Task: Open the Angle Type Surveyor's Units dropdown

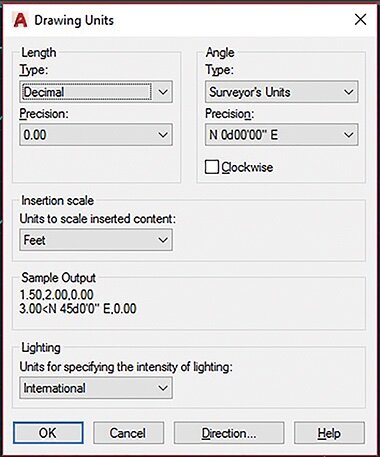Action: click(282, 92)
